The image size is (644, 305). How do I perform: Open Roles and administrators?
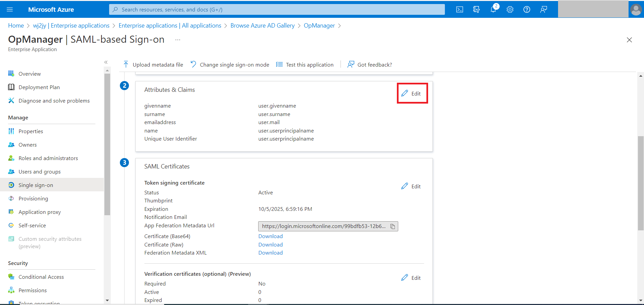coord(48,158)
